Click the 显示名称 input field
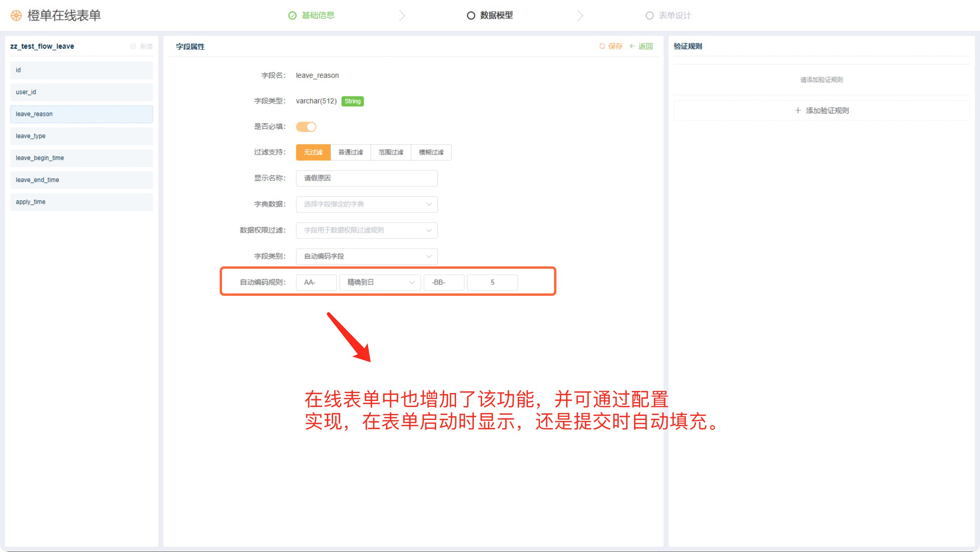Image resolution: width=980 pixels, height=552 pixels. click(366, 178)
